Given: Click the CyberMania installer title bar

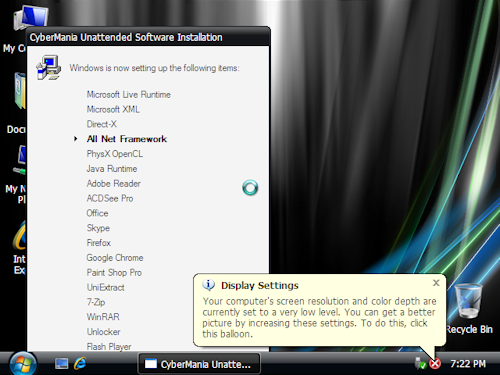Looking at the screenshot, I should coord(148,37).
